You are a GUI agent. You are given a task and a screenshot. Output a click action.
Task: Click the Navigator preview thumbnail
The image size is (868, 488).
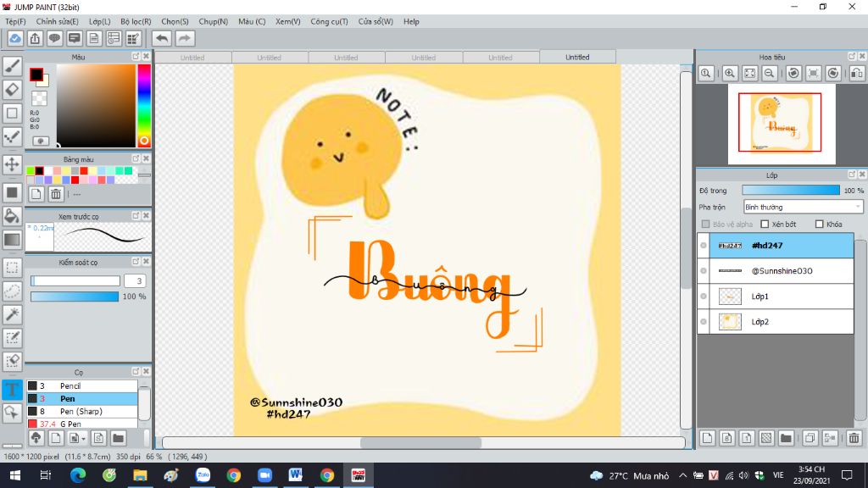[x=781, y=124]
